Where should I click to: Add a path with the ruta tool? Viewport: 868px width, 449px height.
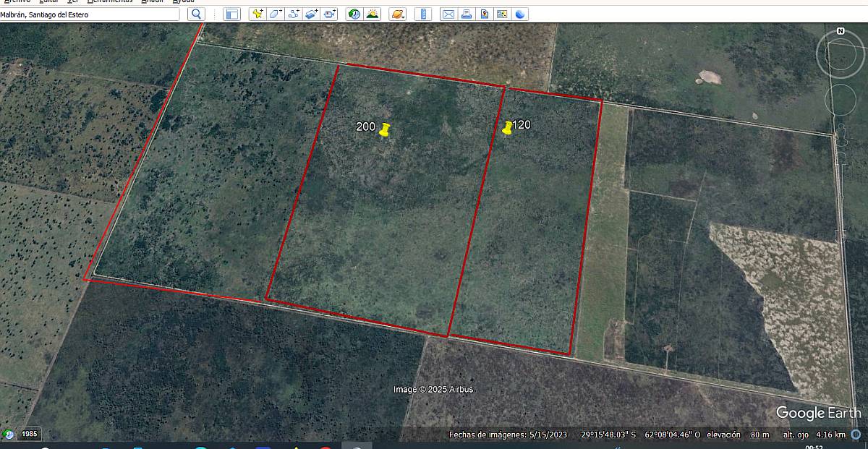point(293,13)
